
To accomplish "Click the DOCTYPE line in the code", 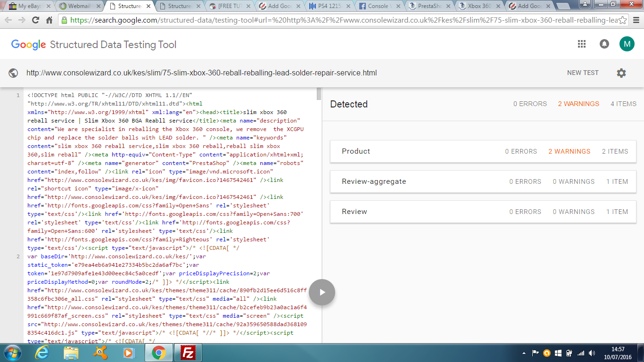I will point(110,95).
